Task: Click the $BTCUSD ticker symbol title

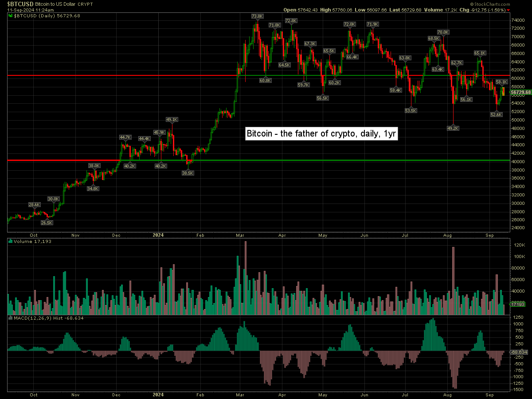Action: pyautogui.click(x=20, y=4)
